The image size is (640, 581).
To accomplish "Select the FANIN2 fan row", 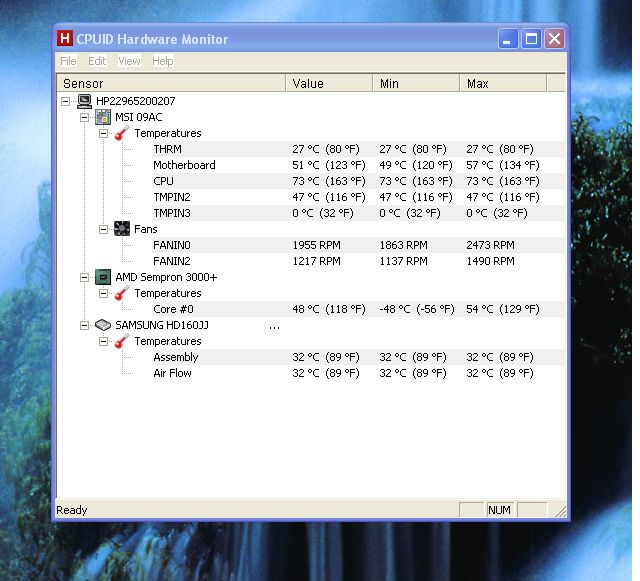I will [x=358, y=261].
